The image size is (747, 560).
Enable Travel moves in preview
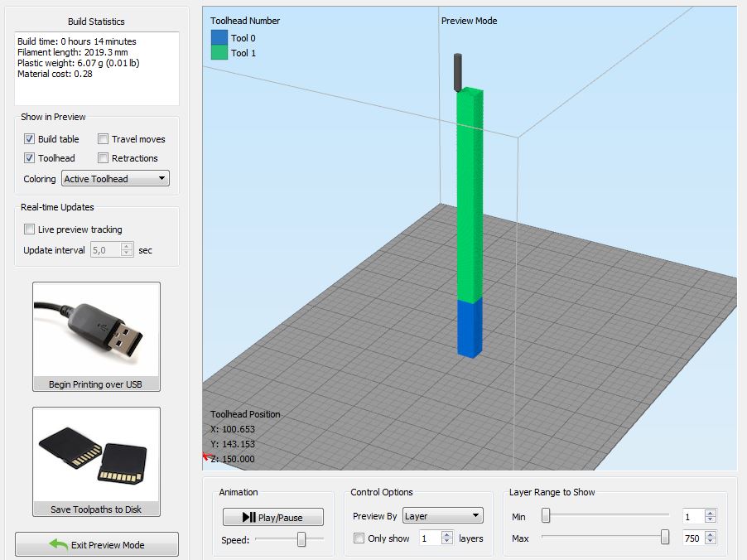104,139
